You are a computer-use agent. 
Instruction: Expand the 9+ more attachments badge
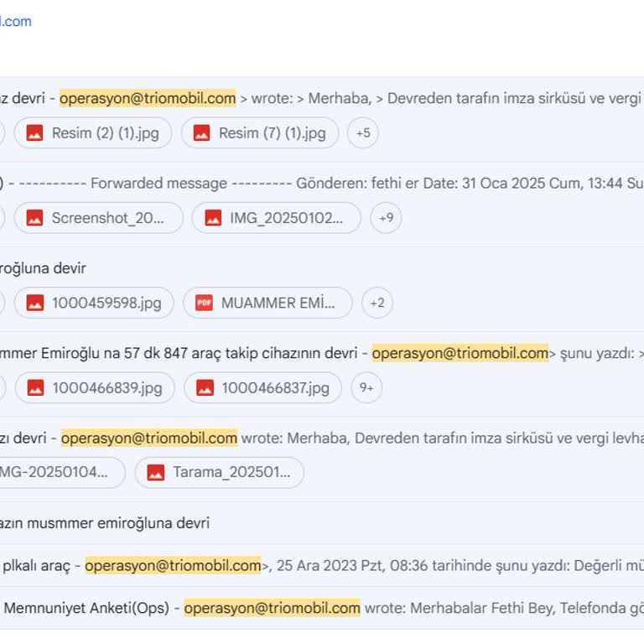click(x=366, y=387)
